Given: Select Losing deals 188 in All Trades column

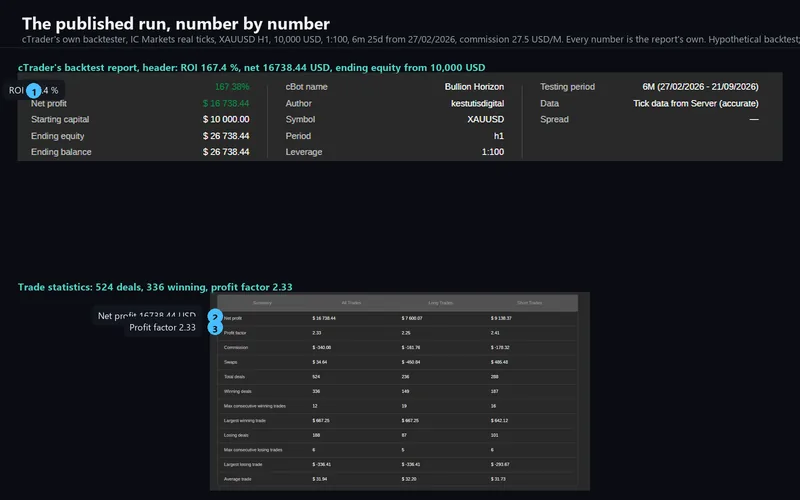Looking at the screenshot, I should pyautogui.click(x=316, y=435).
